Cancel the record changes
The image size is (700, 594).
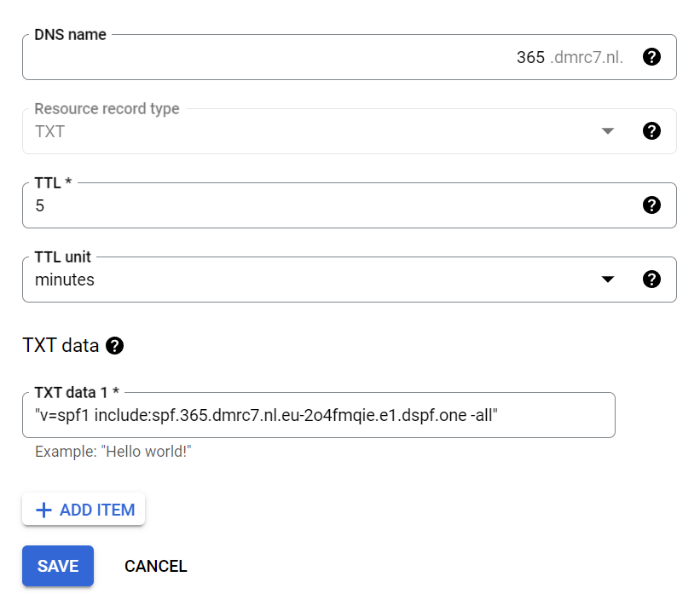[155, 567]
